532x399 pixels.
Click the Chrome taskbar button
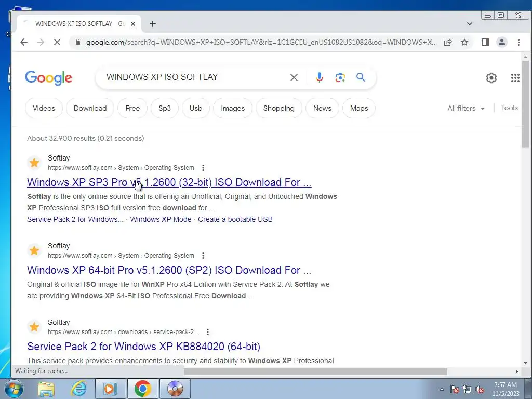(142, 389)
